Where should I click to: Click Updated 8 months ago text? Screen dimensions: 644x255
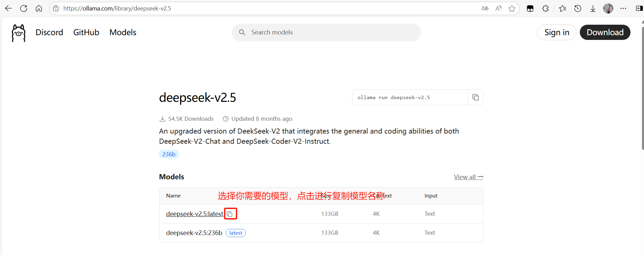pos(262,119)
